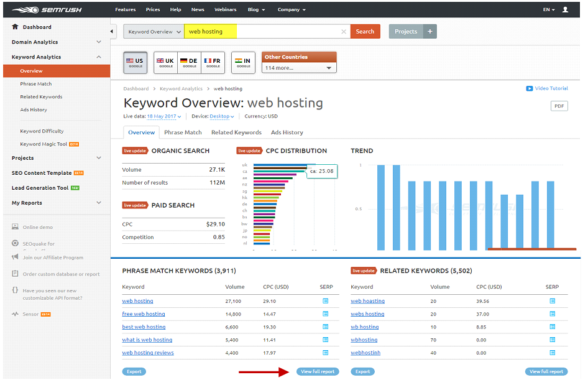The image size is (588, 390).
Task: Collapse sidebar with the left arrow icon
Action: click(x=112, y=32)
